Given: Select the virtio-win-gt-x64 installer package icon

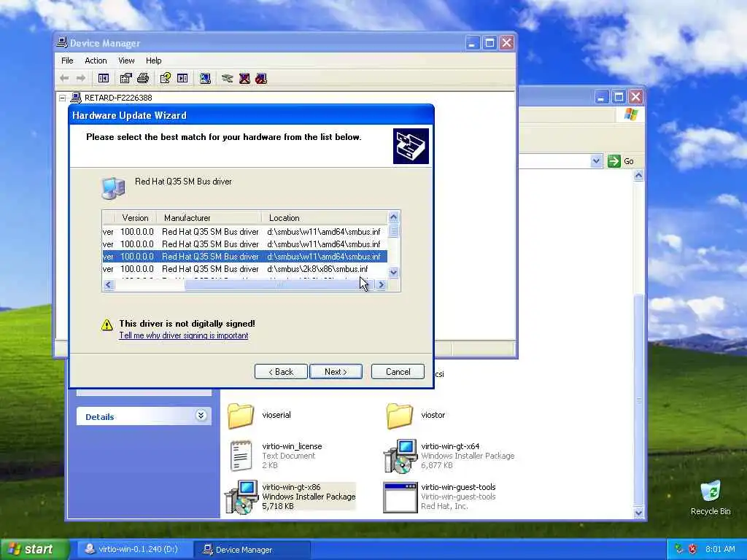Looking at the screenshot, I should pyautogui.click(x=400, y=456).
